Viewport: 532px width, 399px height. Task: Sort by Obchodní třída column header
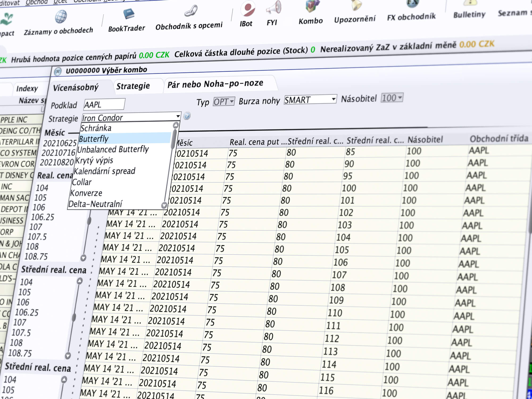pyautogui.click(x=499, y=138)
